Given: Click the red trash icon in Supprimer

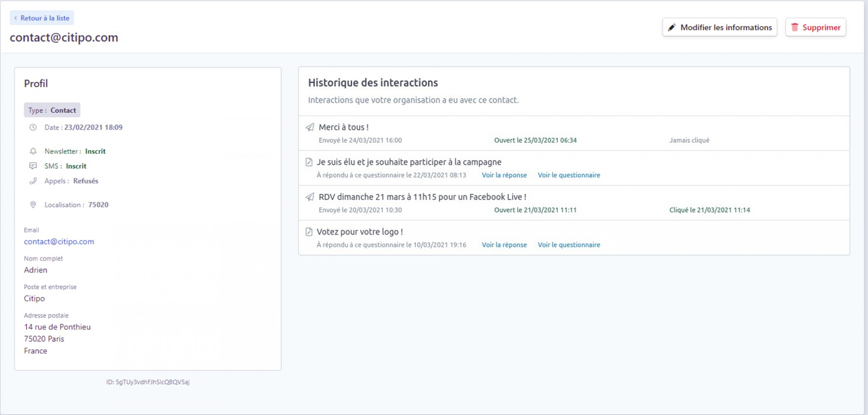Looking at the screenshot, I should 795,27.
